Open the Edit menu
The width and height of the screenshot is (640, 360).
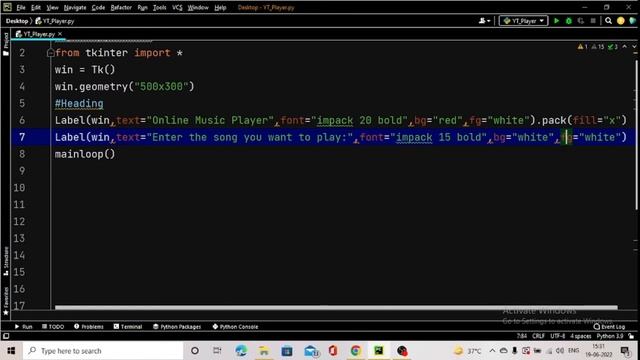(x=36, y=7)
